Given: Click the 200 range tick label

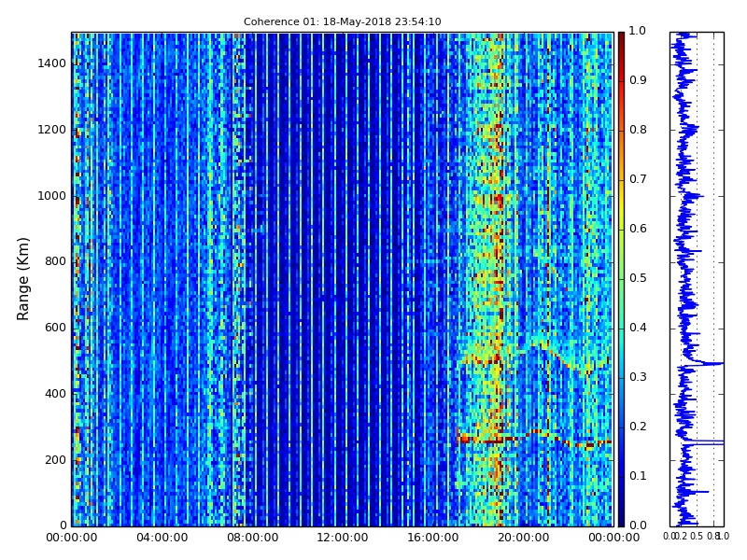Looking at the screenshot, I should tap(55, 460).
